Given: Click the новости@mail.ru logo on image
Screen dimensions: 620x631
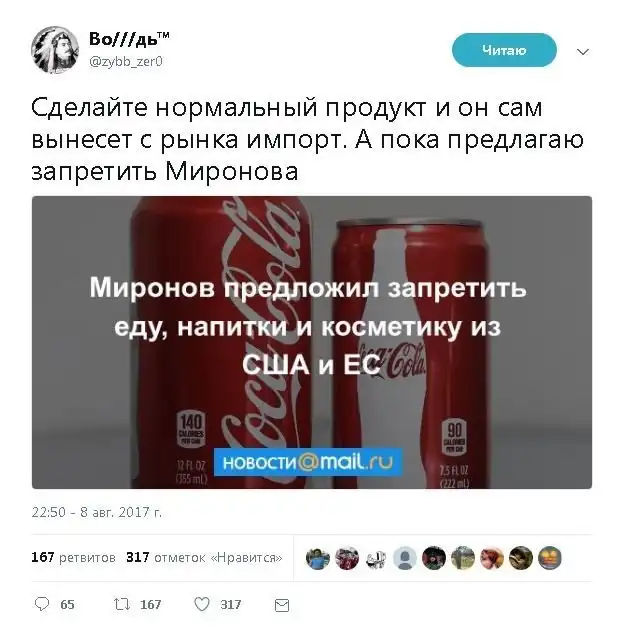Looking at the screenshot, I should click(308, 462).
